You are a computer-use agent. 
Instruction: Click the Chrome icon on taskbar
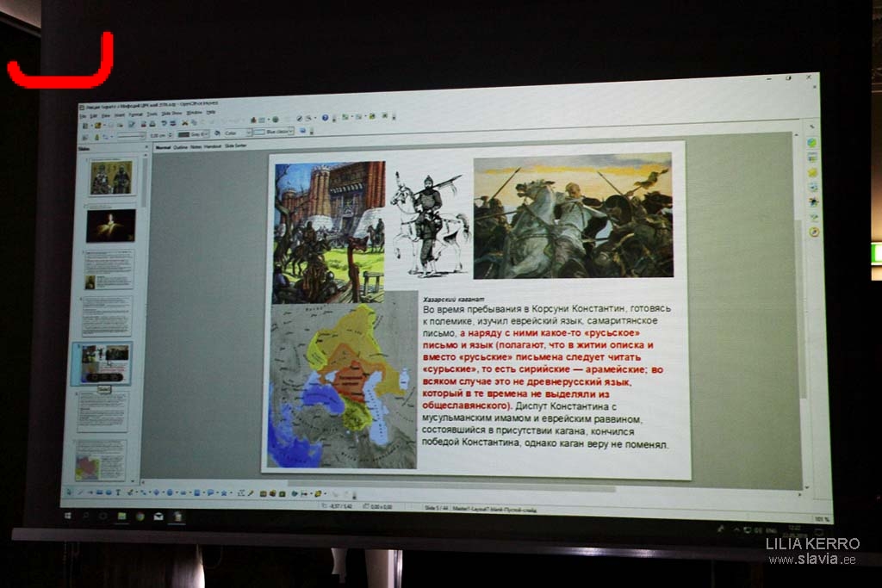point(140,517)
